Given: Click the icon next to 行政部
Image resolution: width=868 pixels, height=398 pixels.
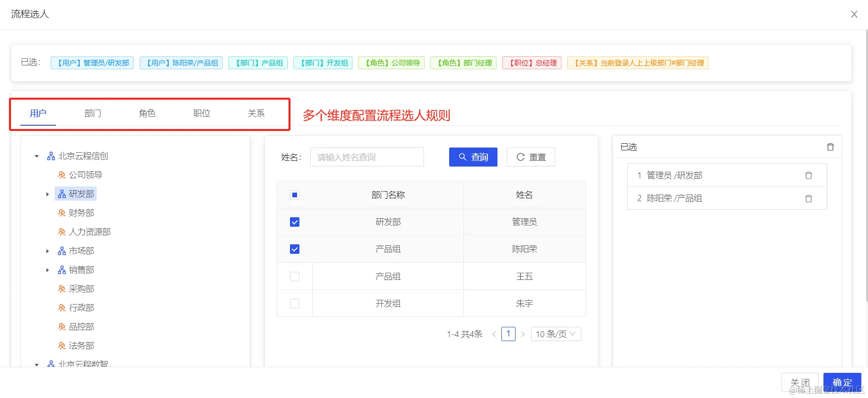Looking at the screenshot, I should pyautogui.click(x=62, y=308).
